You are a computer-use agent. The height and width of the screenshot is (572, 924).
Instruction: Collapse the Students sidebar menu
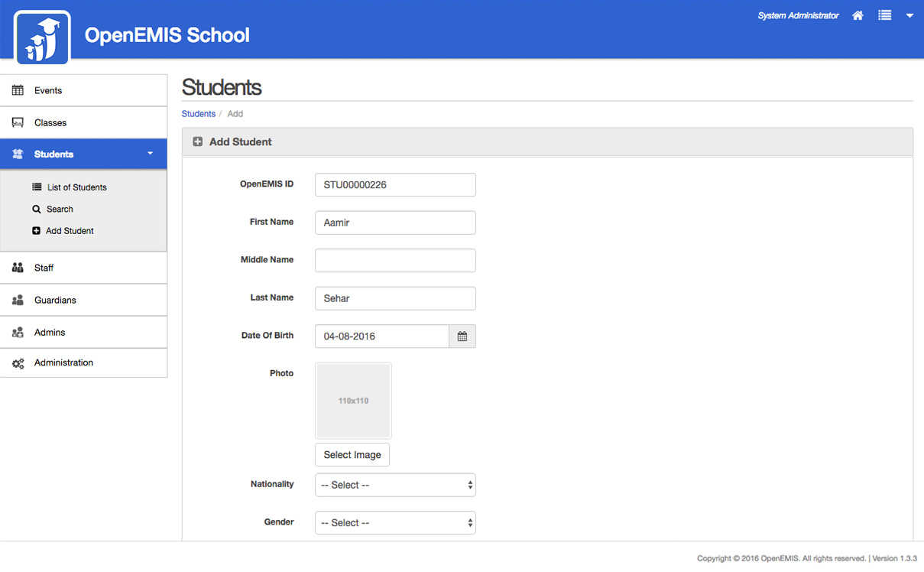[150, 154]
